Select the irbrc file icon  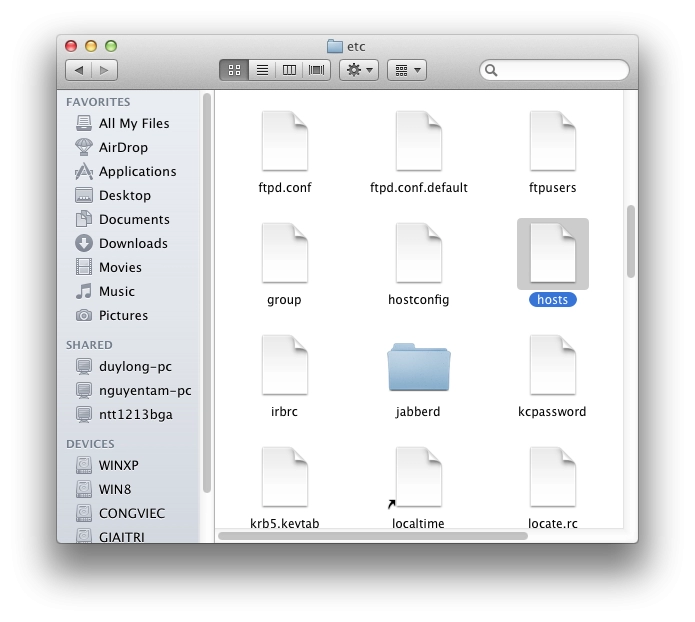[x=285, y=365]
